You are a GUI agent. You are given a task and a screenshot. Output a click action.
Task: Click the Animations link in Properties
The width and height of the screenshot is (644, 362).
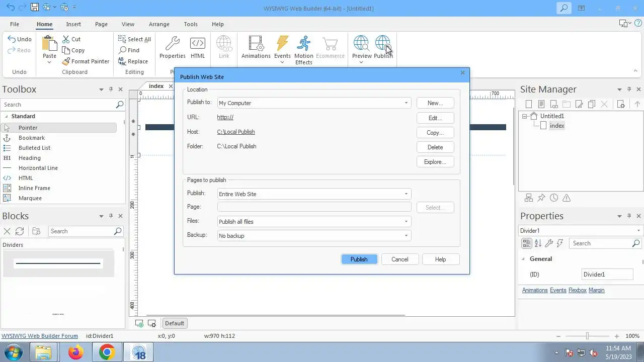(535, 290)
